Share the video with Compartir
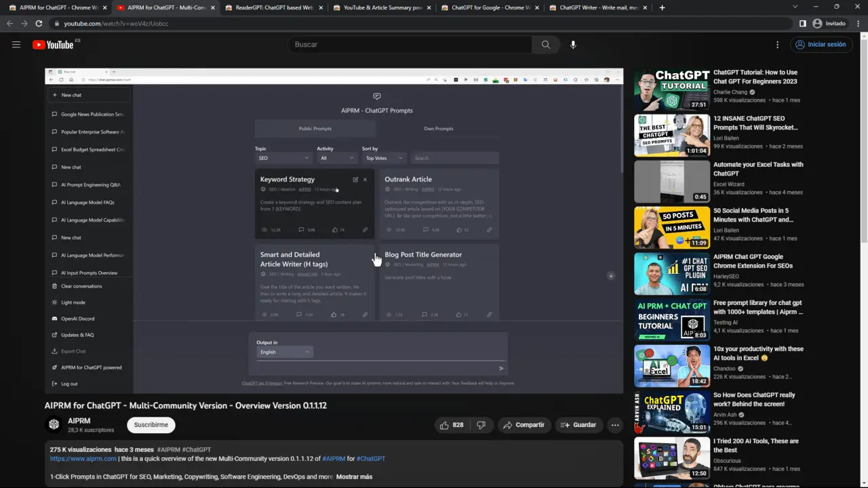868x488 pixels. pos(524,425)
